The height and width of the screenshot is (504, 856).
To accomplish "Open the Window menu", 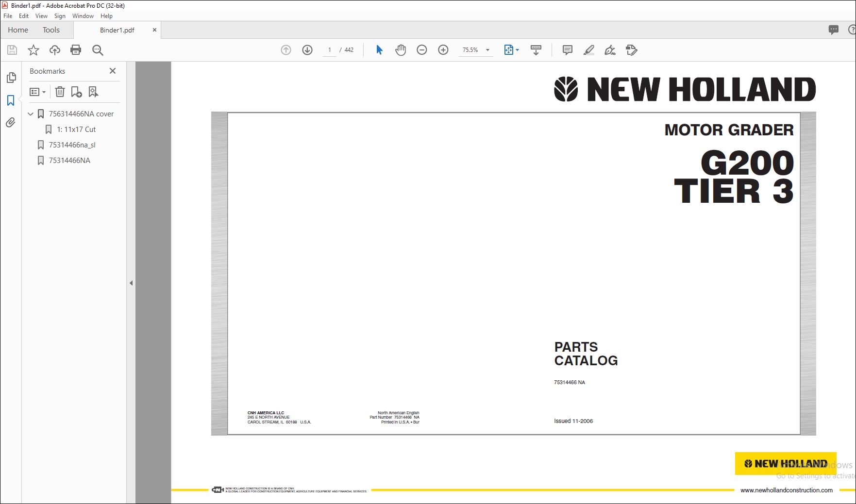I will 83,16.
